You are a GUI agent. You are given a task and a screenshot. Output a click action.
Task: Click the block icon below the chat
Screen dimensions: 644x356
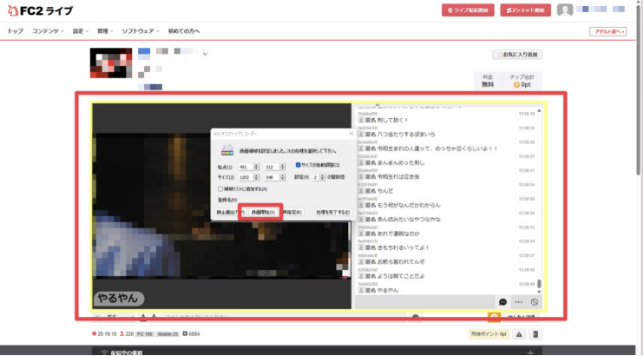(535, 301)
